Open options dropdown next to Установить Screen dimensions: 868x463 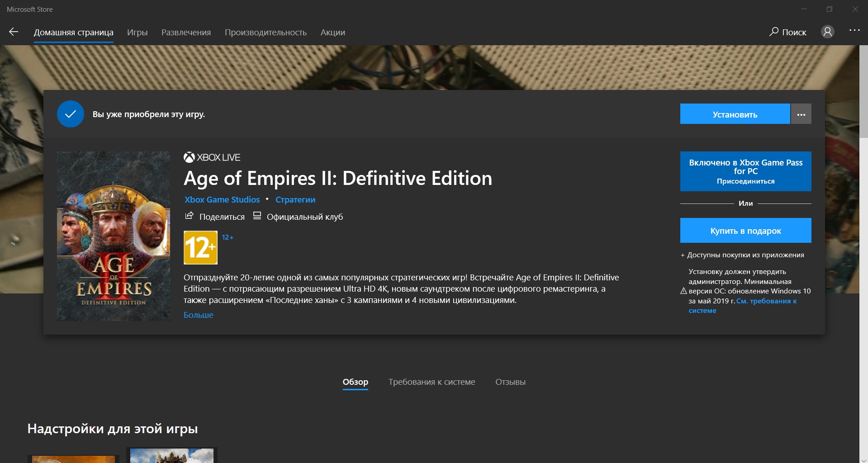(x=801, y=114)
